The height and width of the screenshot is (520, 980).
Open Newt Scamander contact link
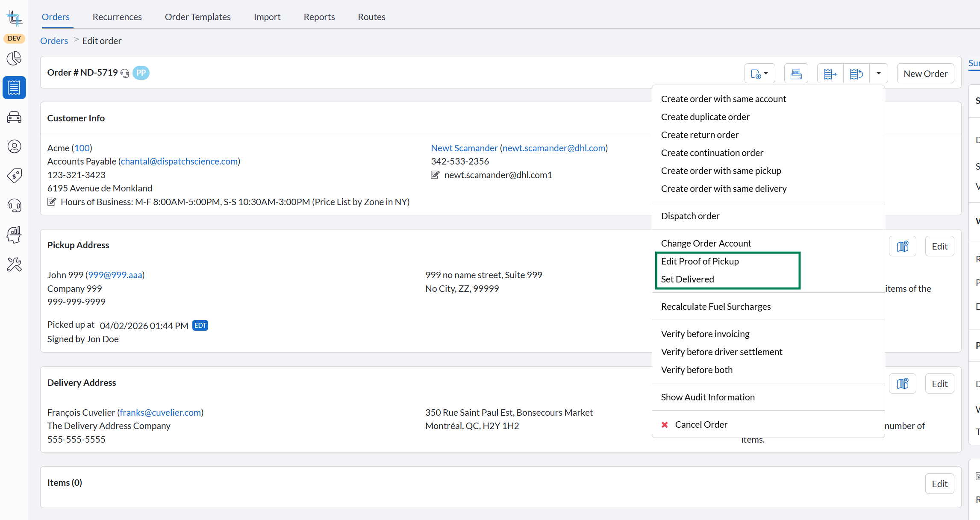coord(464,148)
